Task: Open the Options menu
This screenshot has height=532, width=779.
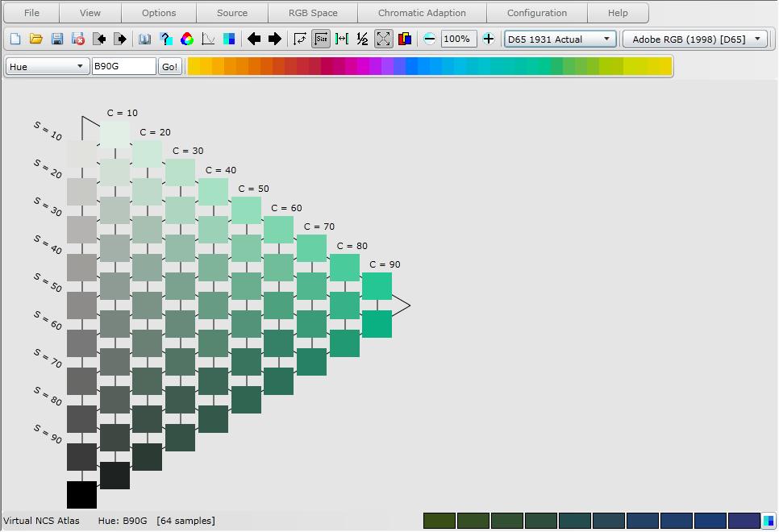Action: 159,13
